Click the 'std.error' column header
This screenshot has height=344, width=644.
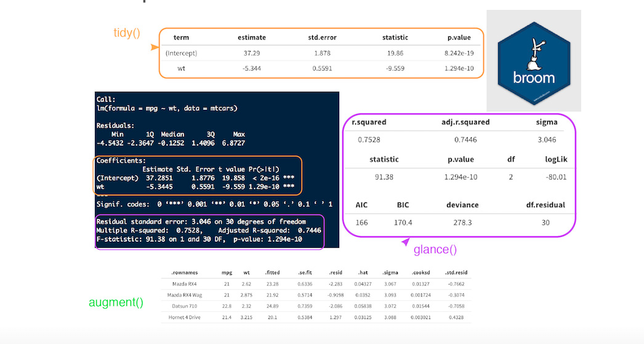pyautogui.click(x=322, y=38)
